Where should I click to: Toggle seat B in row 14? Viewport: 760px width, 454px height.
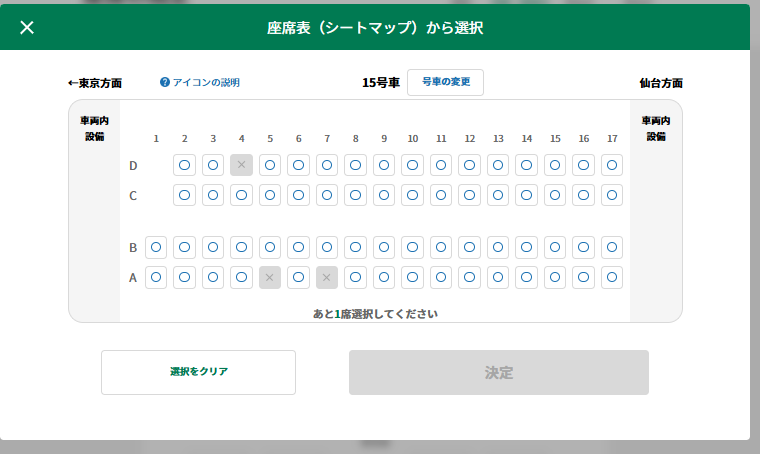(x=526, y=247)
